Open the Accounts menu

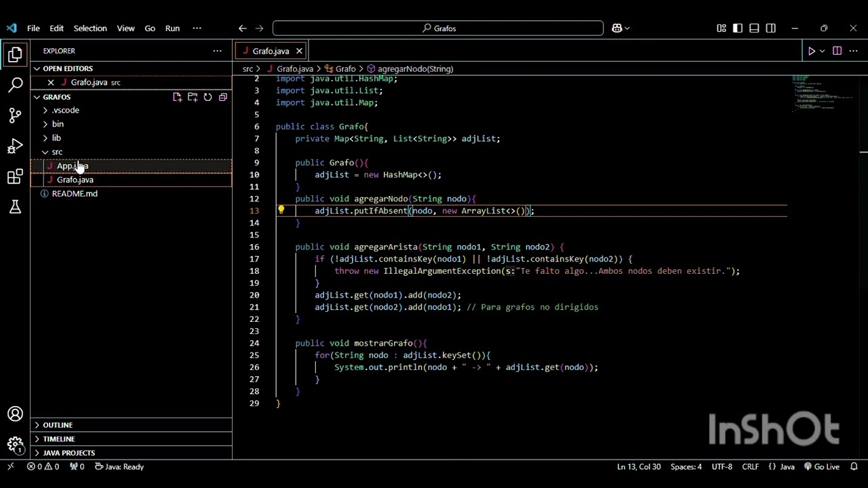(x=15, y=414)
